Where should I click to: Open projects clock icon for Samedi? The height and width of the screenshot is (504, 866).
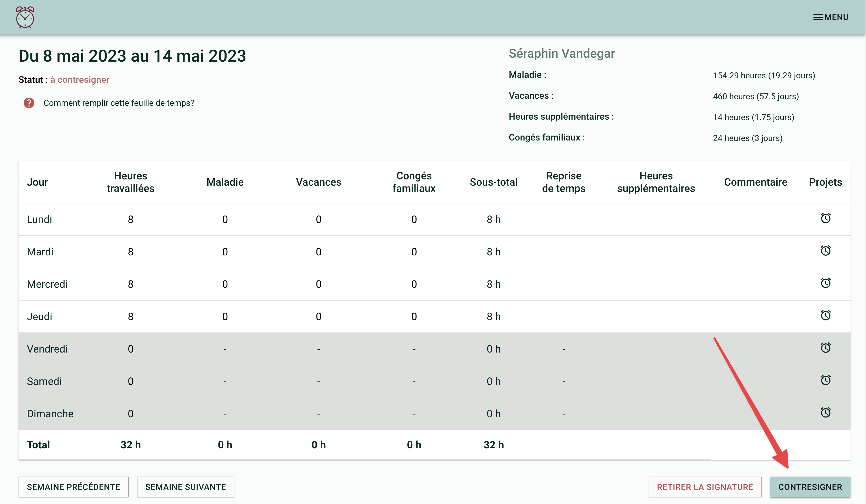pyautogui.click(x=825, y=380)
